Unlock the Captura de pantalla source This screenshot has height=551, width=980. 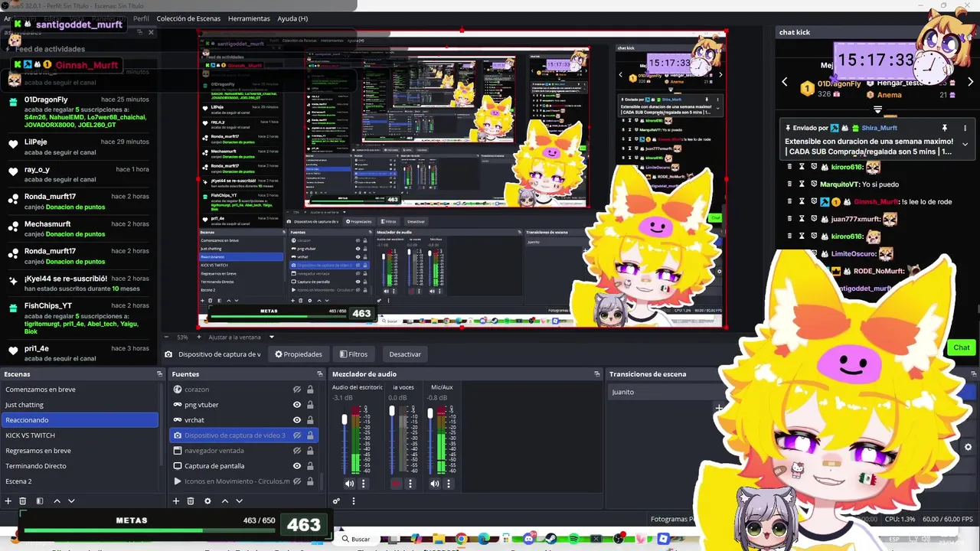pyautogui.click(x=310, y=466)
